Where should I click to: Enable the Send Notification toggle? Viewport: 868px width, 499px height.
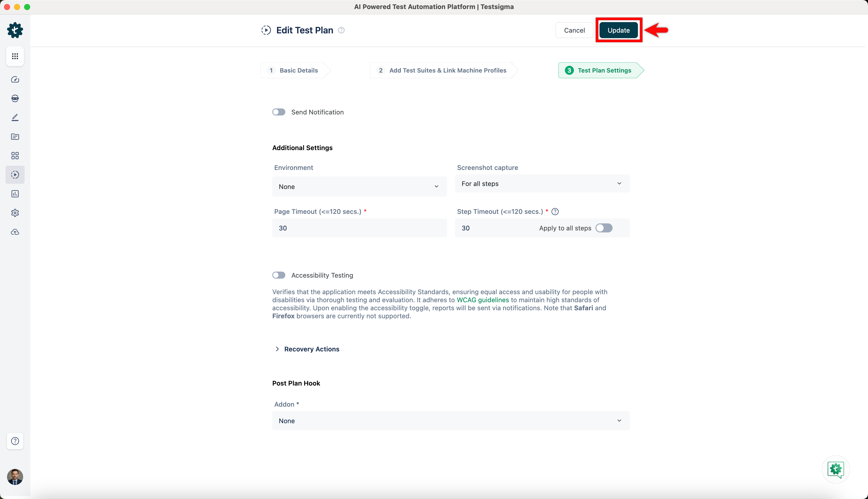pos(279,112)
